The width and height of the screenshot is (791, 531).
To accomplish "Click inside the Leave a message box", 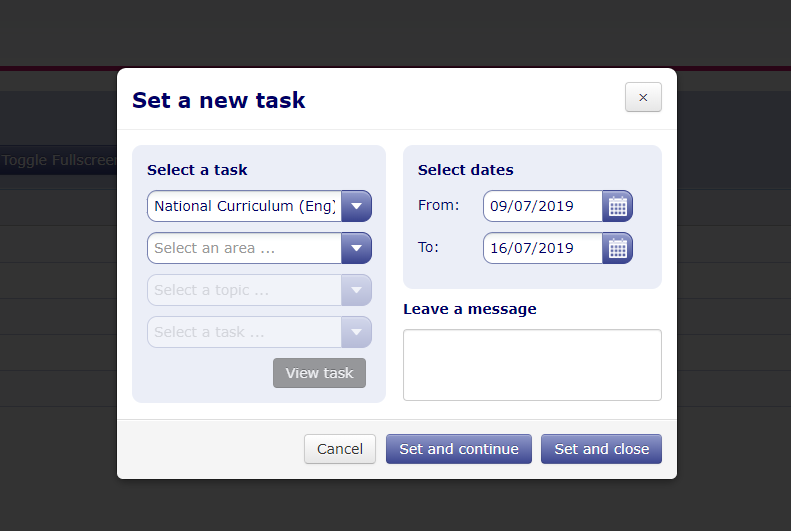I will pyautogui.click(x=532, y=365).
